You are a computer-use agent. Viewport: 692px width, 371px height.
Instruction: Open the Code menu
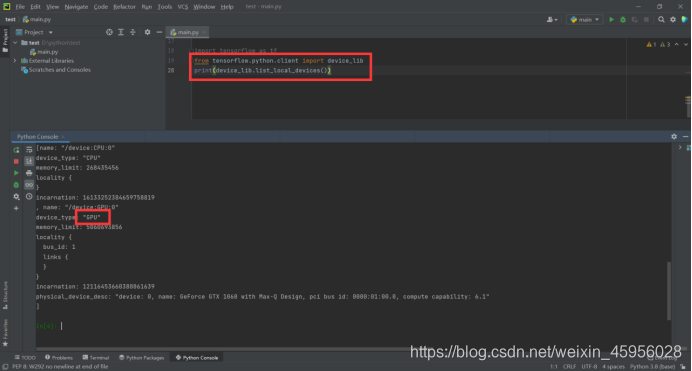click(101, 7)
